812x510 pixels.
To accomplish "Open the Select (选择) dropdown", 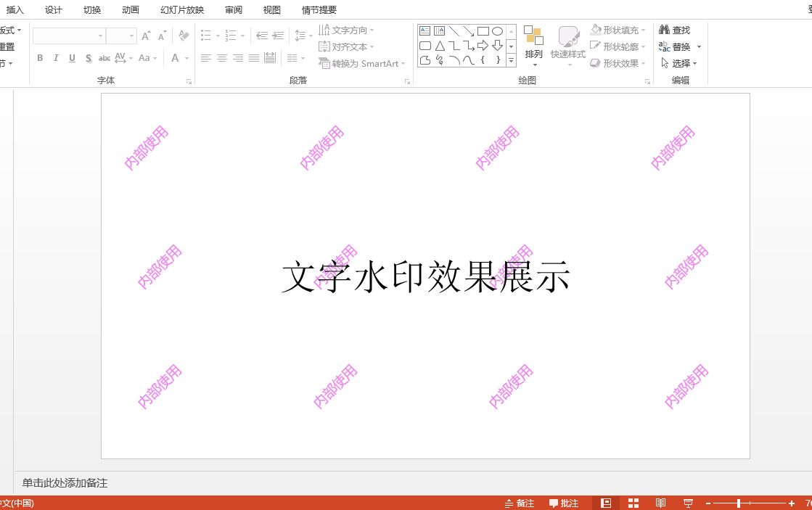I will pos(679,63).
